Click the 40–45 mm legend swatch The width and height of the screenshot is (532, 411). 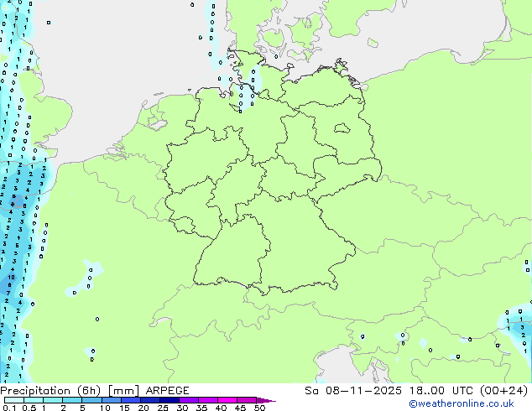[x=227, y=400]
